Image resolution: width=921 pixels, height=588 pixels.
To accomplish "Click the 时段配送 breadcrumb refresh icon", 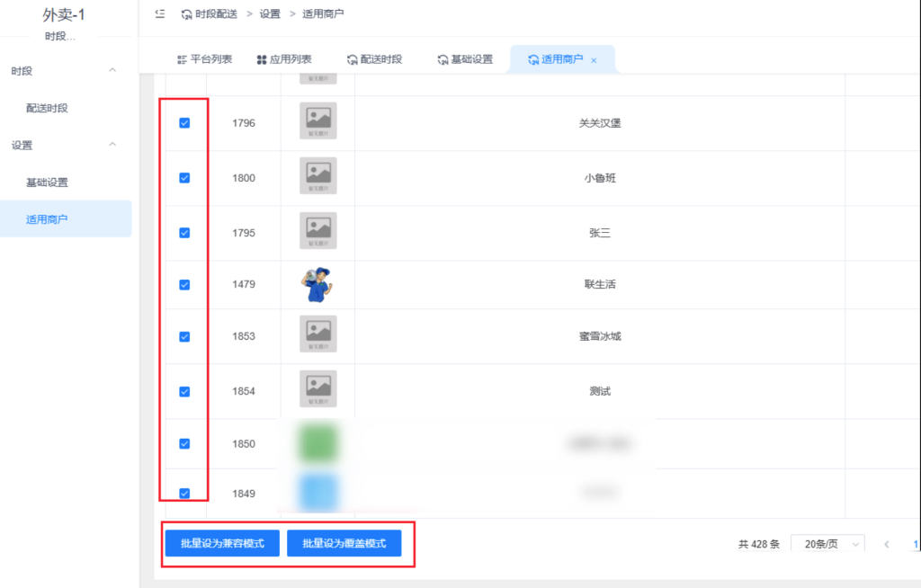I will click(x=186, y=14).
